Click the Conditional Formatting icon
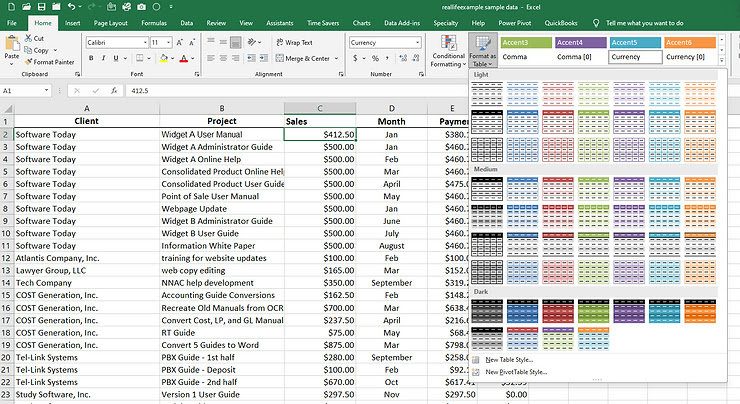 [448, 51]
